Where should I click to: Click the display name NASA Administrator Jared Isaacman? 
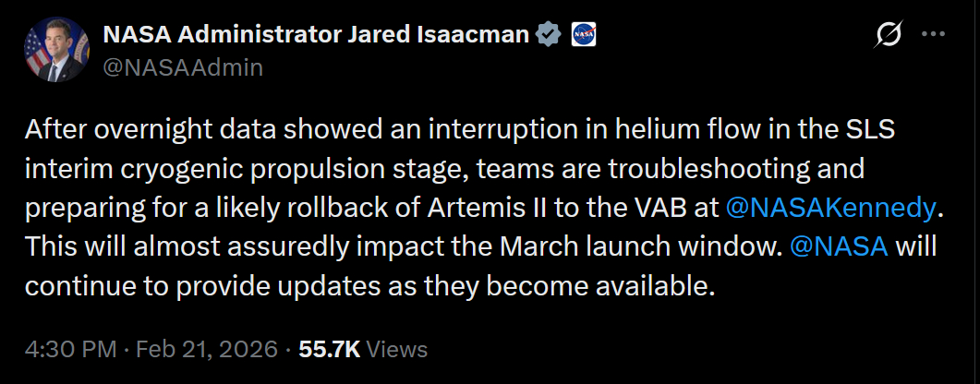coord(317,35)
